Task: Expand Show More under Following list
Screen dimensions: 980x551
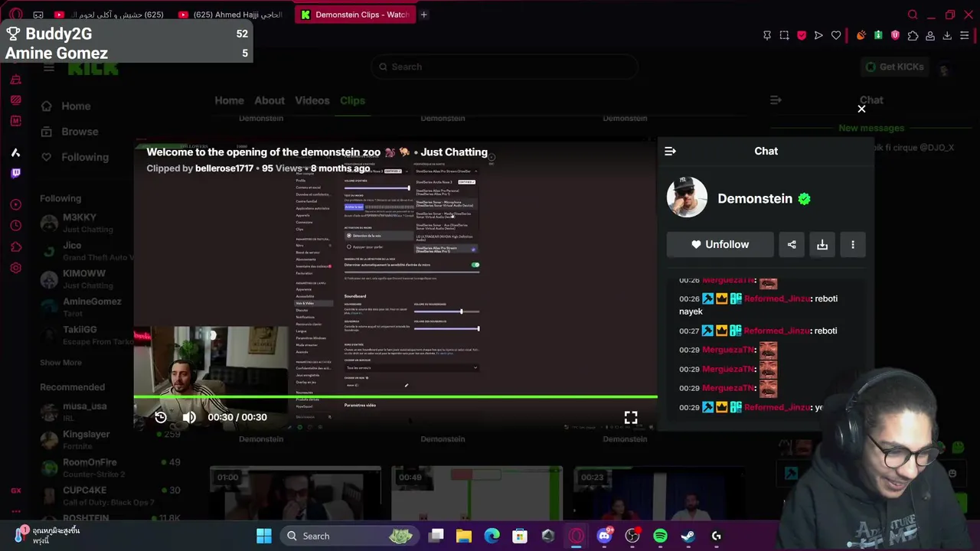Action: [x=60, y=363]
